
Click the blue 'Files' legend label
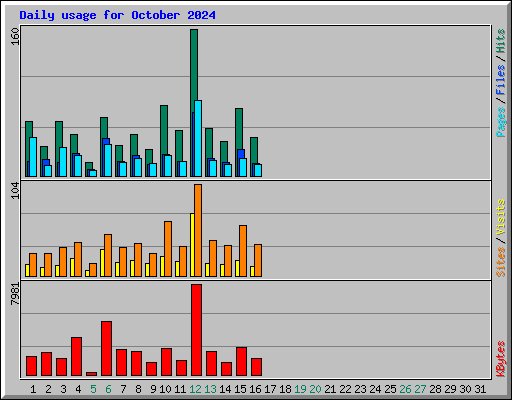(501, 80)
